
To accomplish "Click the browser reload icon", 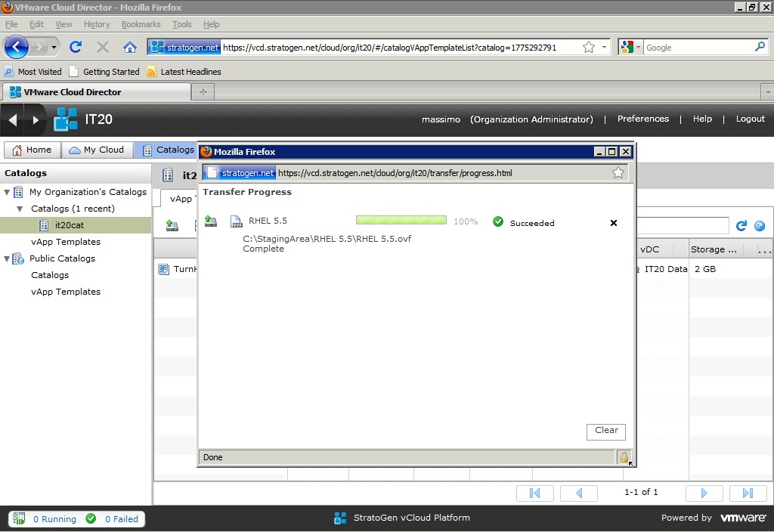I will click(x=76, y=47).
